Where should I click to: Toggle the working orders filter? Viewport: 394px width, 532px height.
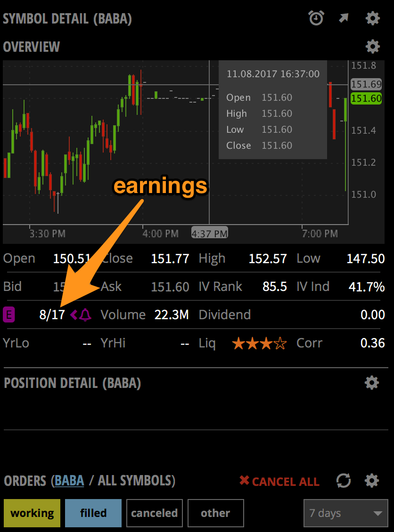[32, 513]
